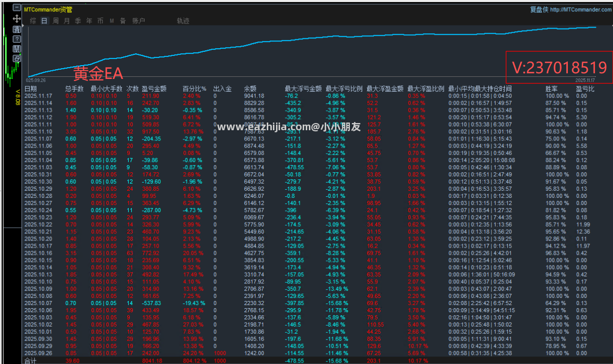
Task: Open the 轨迹 track tab
Action: click(x=183, y=21)
